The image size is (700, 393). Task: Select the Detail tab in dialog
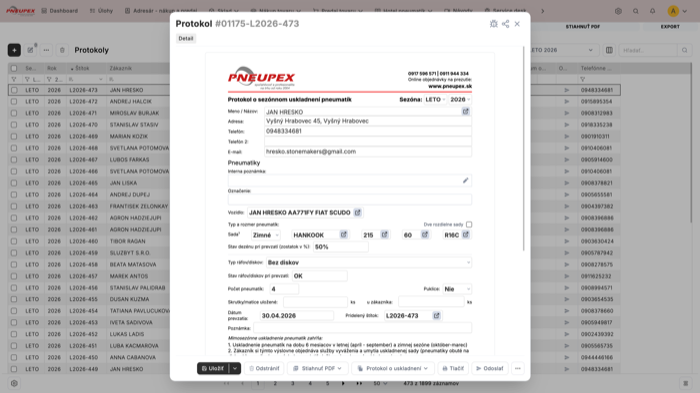coord(186,38)
